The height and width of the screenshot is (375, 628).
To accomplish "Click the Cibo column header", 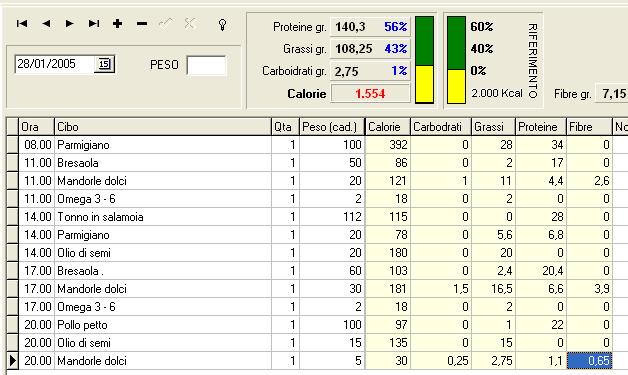I will tap(163, 127).
